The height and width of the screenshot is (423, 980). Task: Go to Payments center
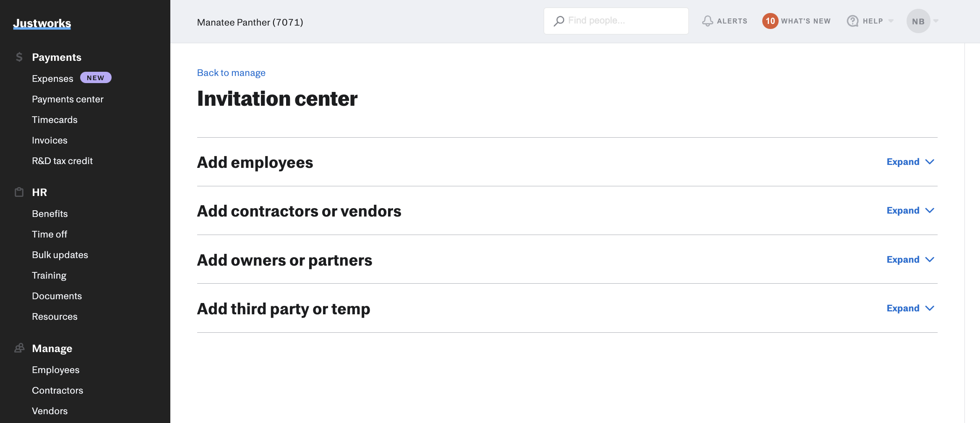point(68,99)
